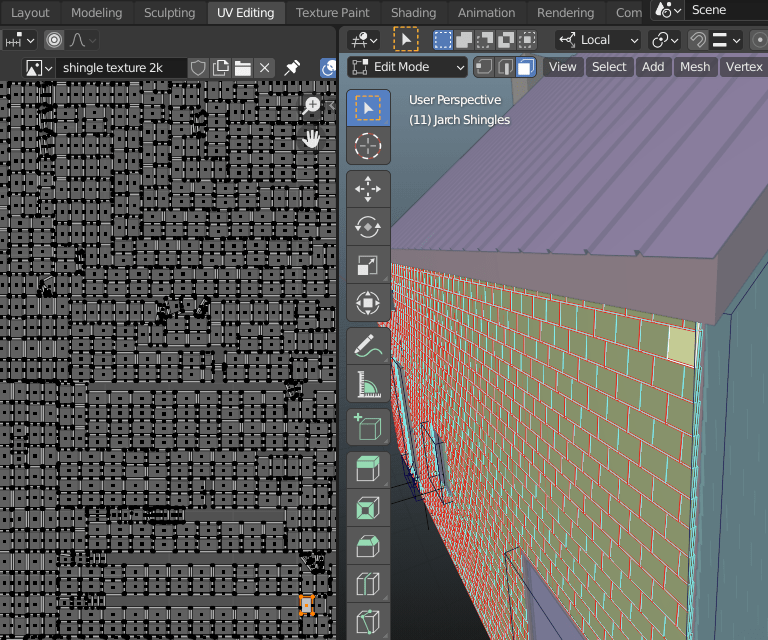Open the pivot point dropdown
Viewport: 768px width, 640px height.
pos(665,40)
